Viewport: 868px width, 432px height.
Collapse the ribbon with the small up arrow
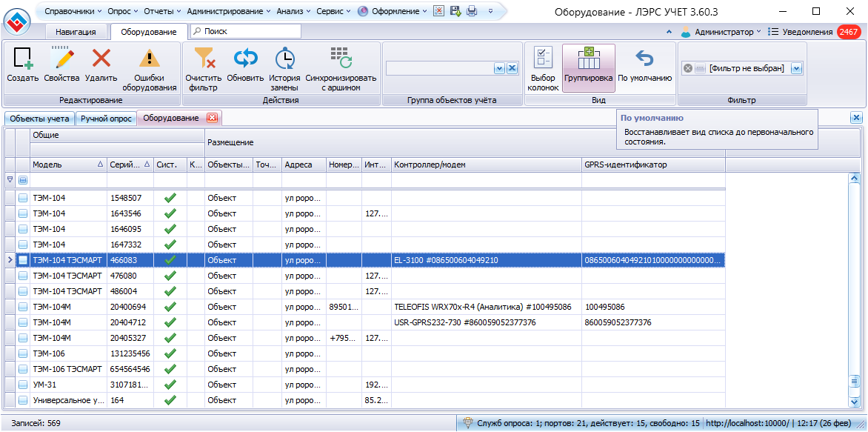[670, 32]
